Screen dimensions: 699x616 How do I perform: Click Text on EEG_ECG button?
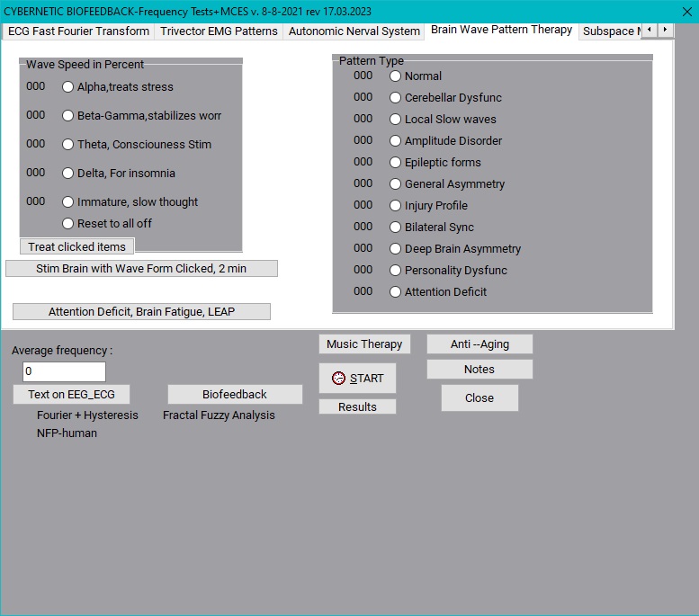click(x=71, y=395)
